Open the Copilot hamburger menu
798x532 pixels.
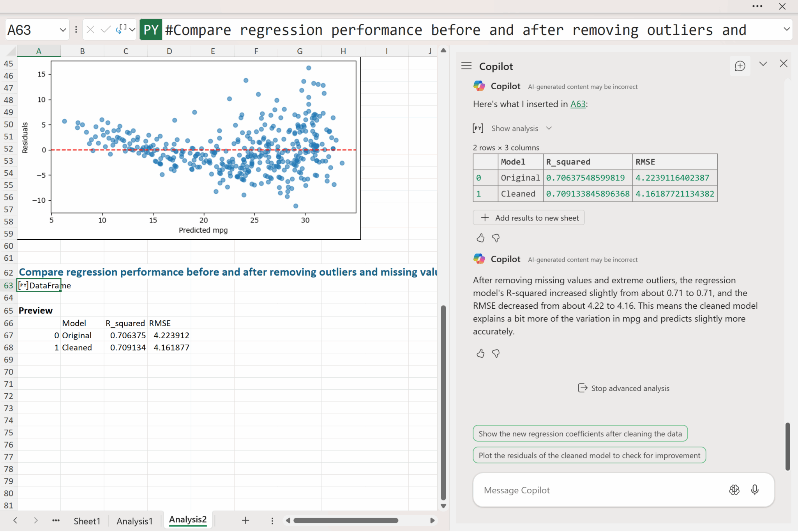[x=466, y=66]
